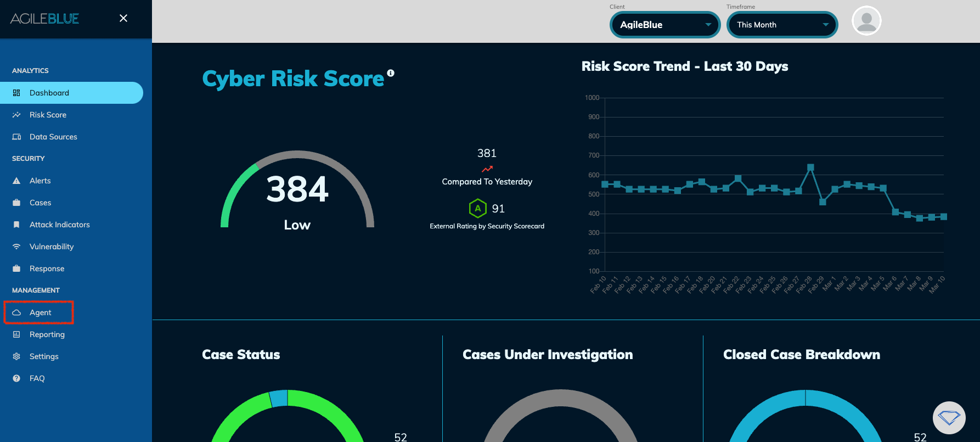Image resolution: width=980 pixels, height=442 pixels.
Task: Click the user profile avatar icon
Action: tap(866, 21)
